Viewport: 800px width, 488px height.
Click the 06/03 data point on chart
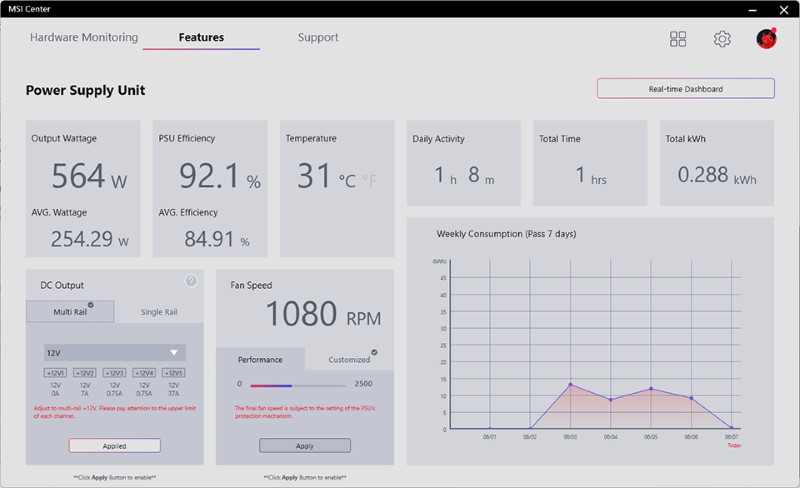pyautogui.click(x=570, y=384)
